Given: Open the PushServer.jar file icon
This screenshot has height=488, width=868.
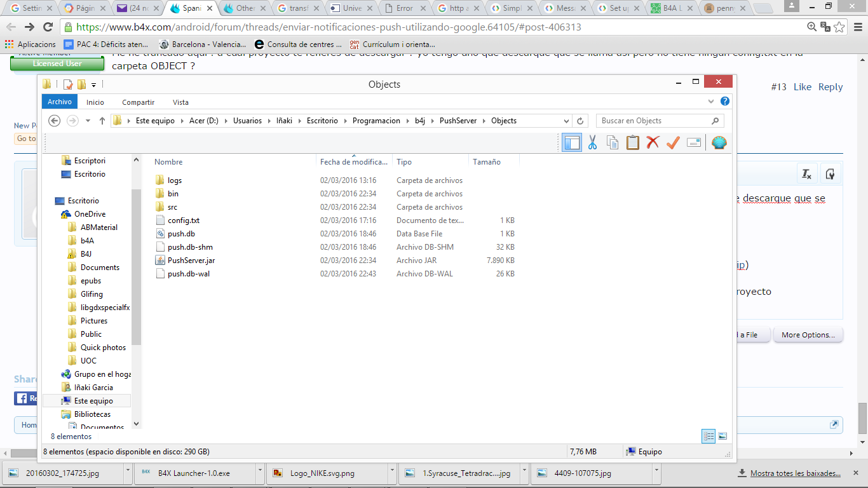Looking at the screenshot, I should pyautogui.click(x=160, y=261).
